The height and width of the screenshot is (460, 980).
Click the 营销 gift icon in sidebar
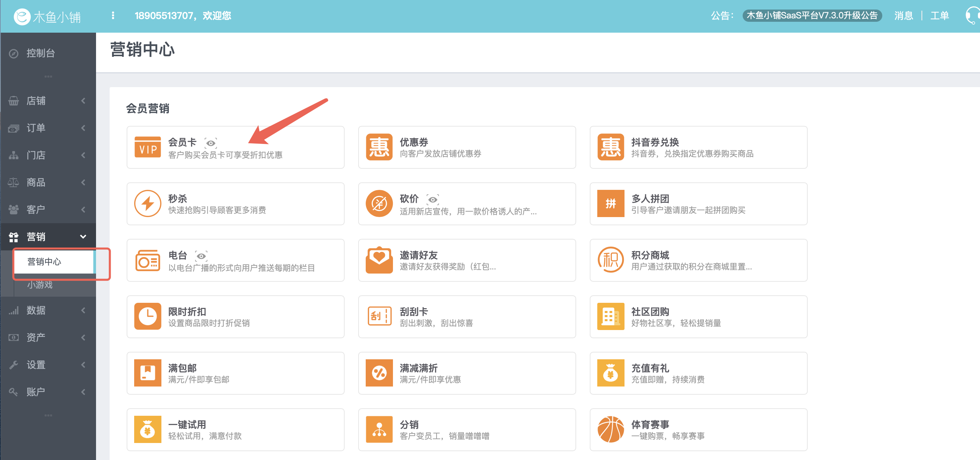point(13,237)
